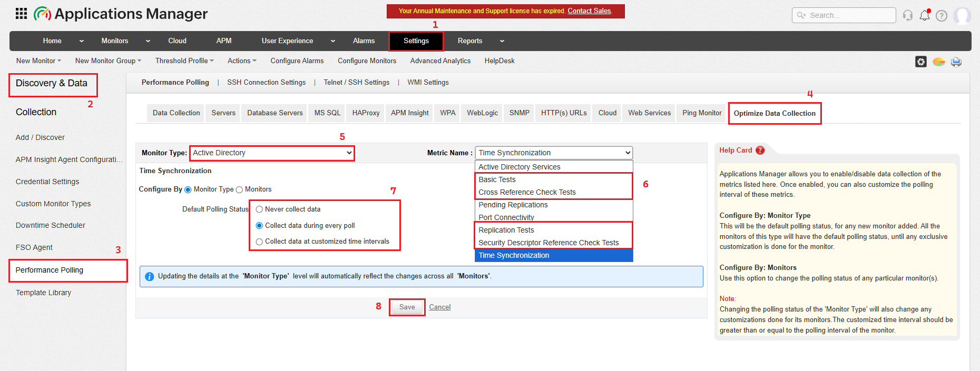Open Custom Monitor Types in the sidebar
980x371 pixels.
53,204
